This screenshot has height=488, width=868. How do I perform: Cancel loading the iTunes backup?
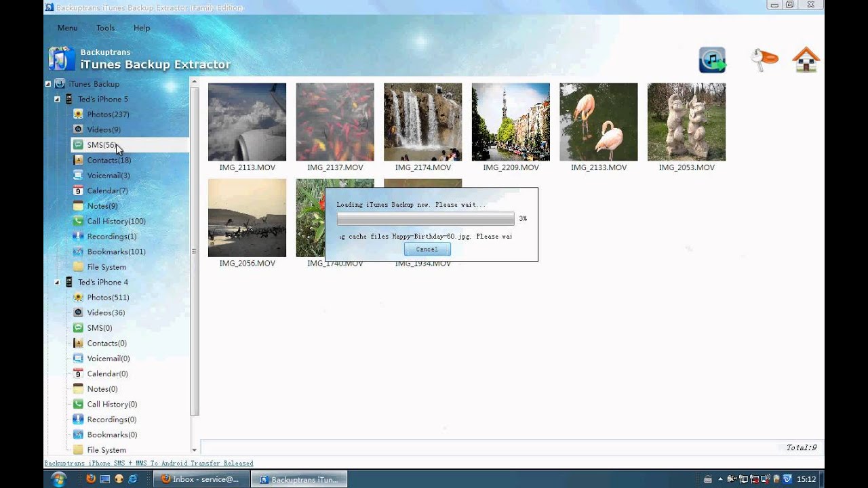click(x=427, y=249)
